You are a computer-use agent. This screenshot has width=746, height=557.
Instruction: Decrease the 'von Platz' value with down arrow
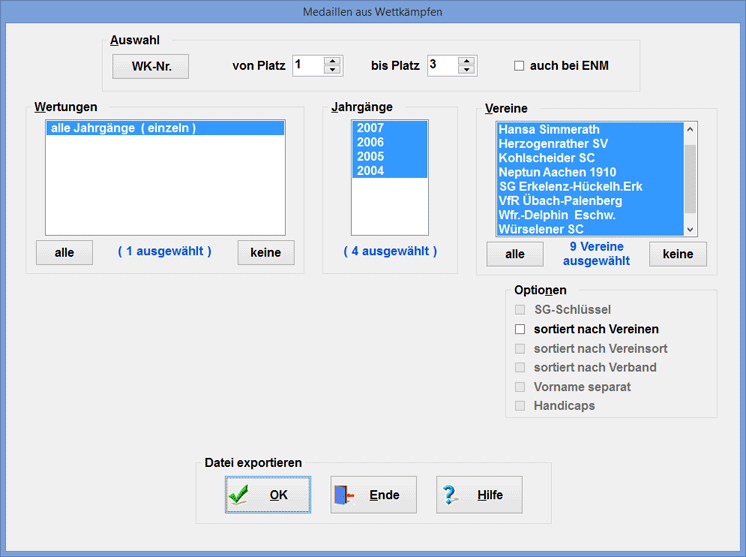[x=332, y=70]
